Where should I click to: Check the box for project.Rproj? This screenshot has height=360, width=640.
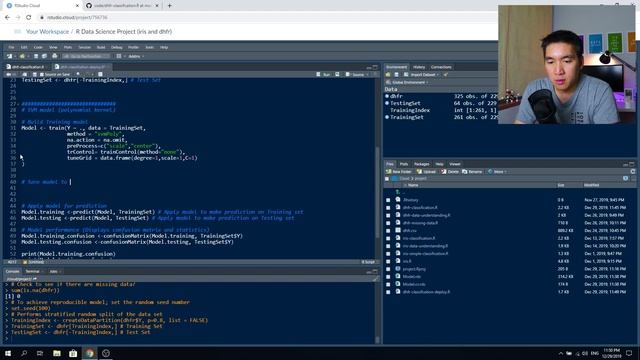point(388,269)
